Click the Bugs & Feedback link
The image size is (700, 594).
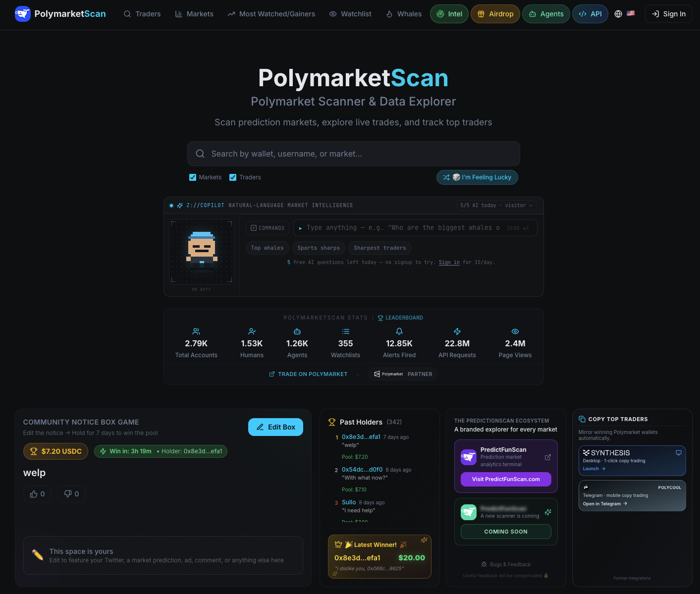coord(506,564)
